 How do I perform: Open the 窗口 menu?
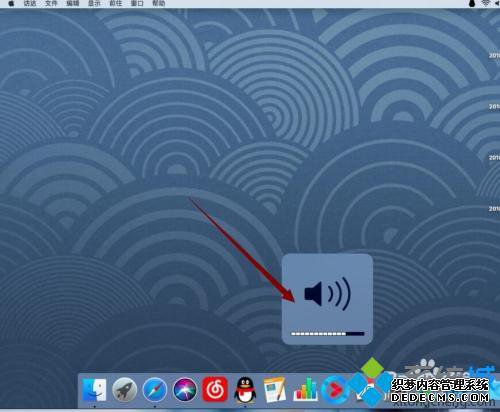click(137, 3)
